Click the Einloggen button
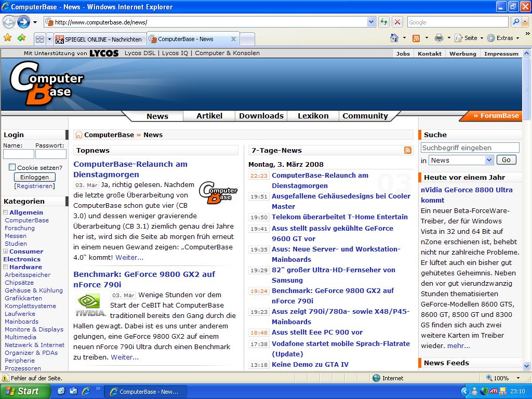 click(x=35, y=177)
